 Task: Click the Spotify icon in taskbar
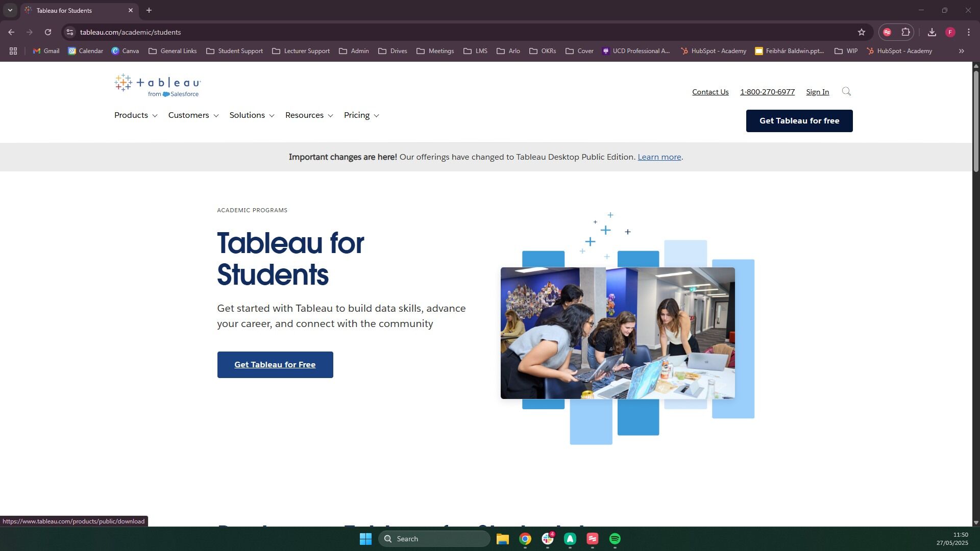(615, 539)
